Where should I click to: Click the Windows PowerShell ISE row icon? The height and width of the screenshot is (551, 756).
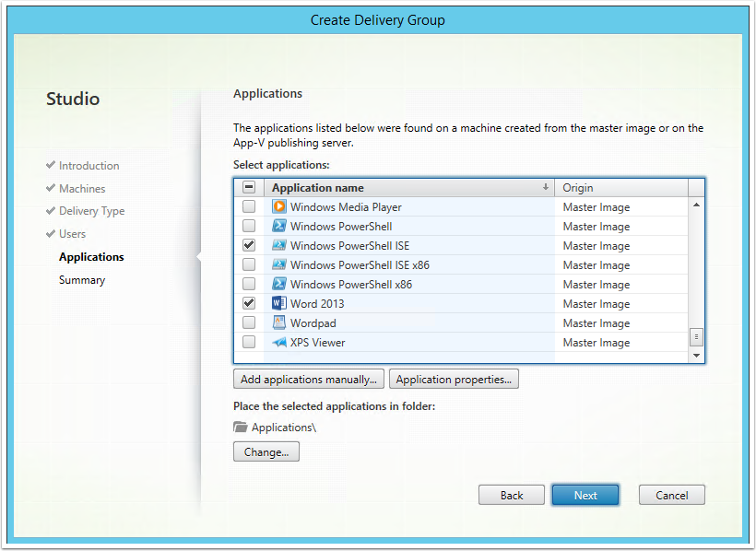pyautogui.click(x=278, y=245)
